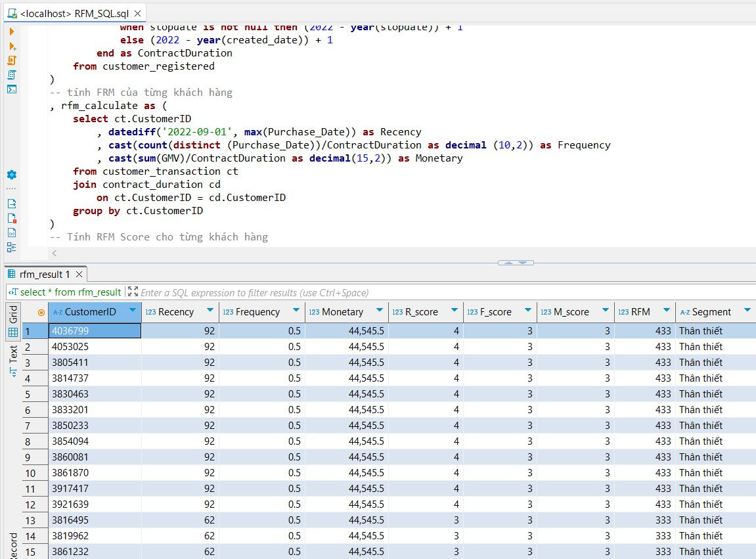Execute SQL in new tab icon
Screen dimensions: 756x559
12,46
